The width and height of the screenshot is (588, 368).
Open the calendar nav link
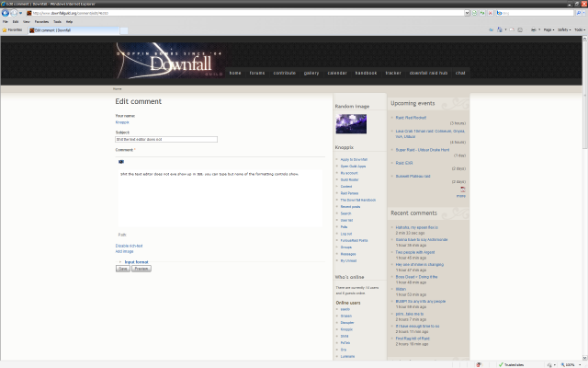point(337,74)
